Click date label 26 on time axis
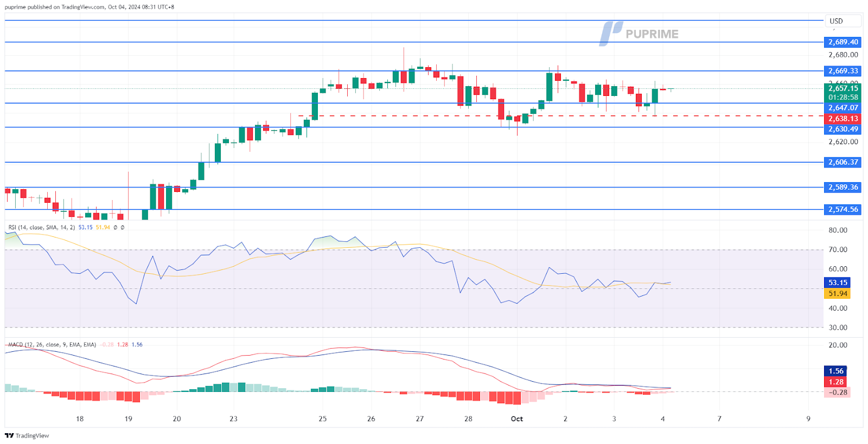The width and height of the screenshot is (868, 444). (x=371, y=419)
